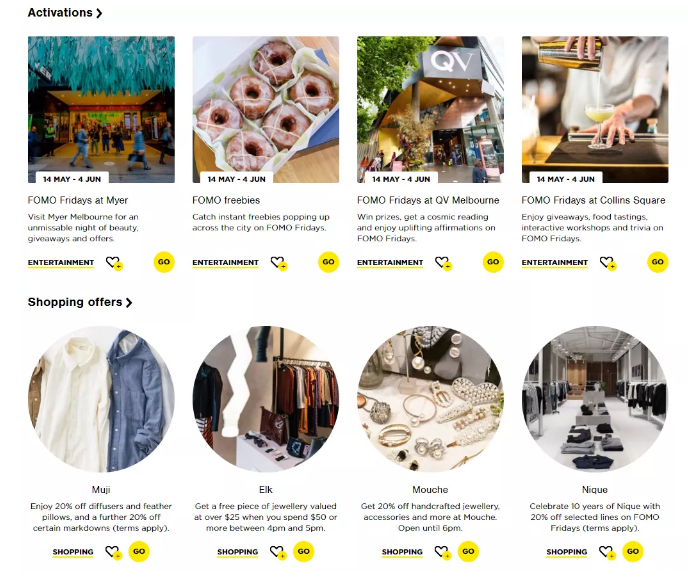The width and height of the screenshot is (688, 580).
Task: Save FOMO Fridays at Collins Square heart icon
Action: coord(608,263)
